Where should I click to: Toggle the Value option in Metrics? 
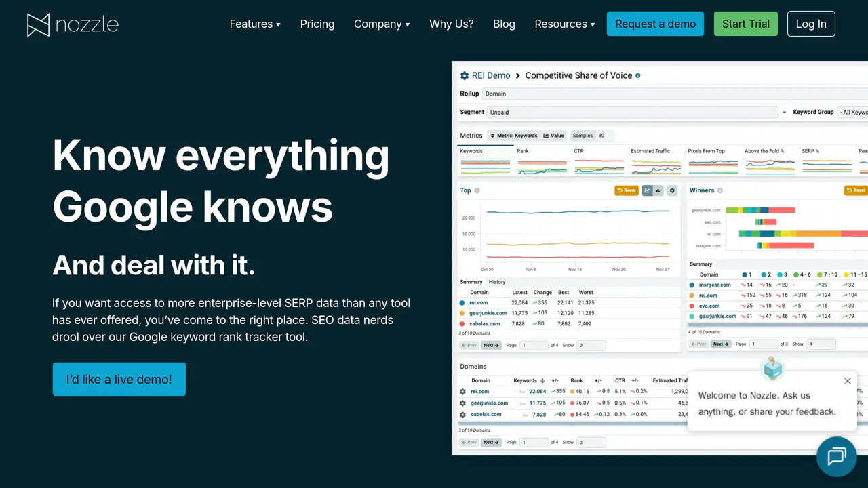pos(553,136)
